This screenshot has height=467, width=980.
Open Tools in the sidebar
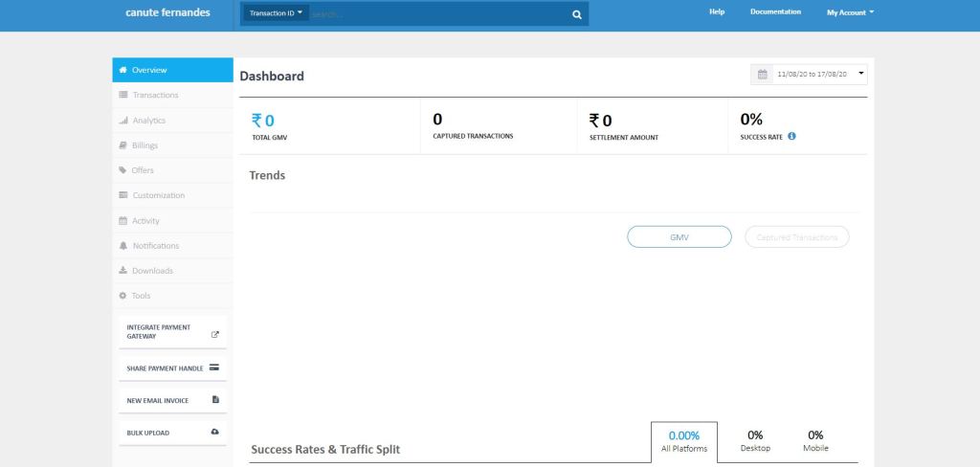click(x=173, y=296)
